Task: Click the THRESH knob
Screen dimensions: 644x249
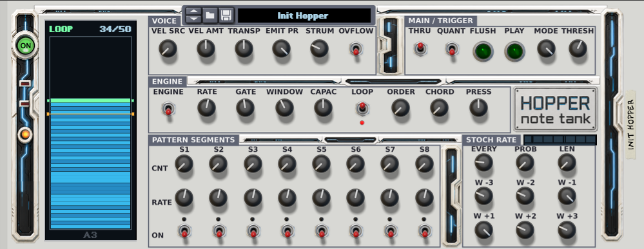Action: pyautogui.click(x=578, y=48)
